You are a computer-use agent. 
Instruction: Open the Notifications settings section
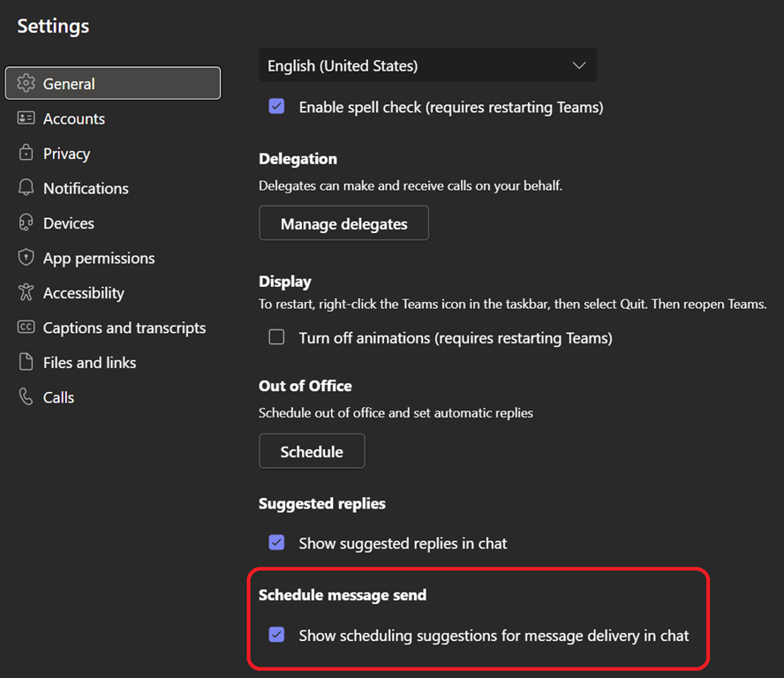(86, 188)
